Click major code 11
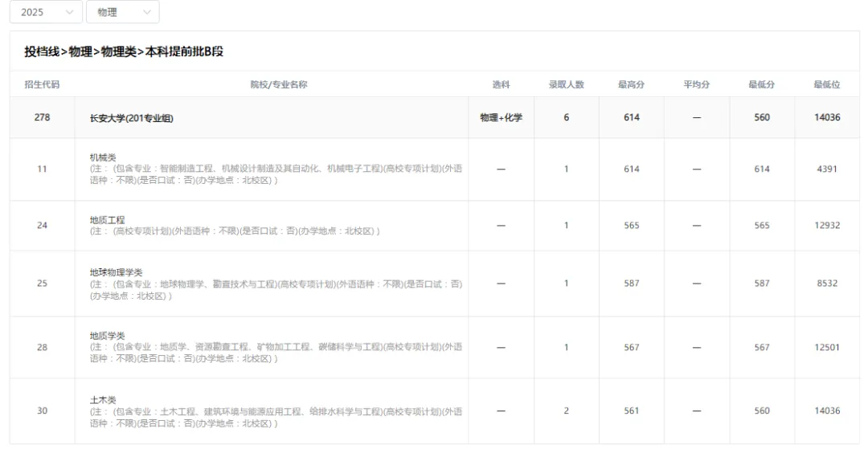The image size is (868, 449). click(x=42, y=169)
